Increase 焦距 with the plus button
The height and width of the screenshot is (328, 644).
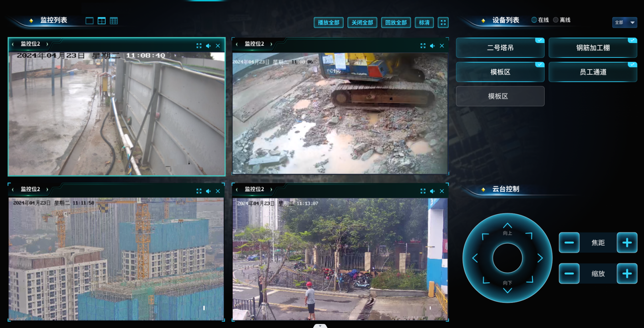(x=627, y=243)
